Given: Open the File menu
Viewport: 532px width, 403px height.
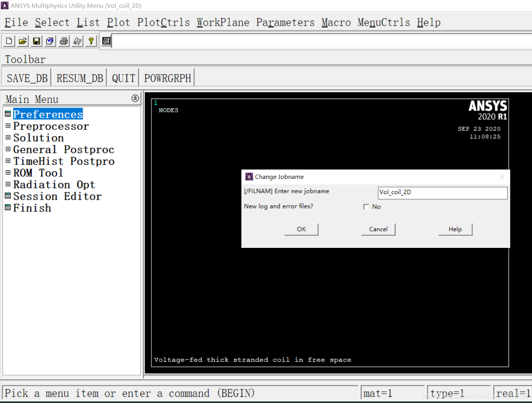Looking at the screenshot, I should point(16,23).
